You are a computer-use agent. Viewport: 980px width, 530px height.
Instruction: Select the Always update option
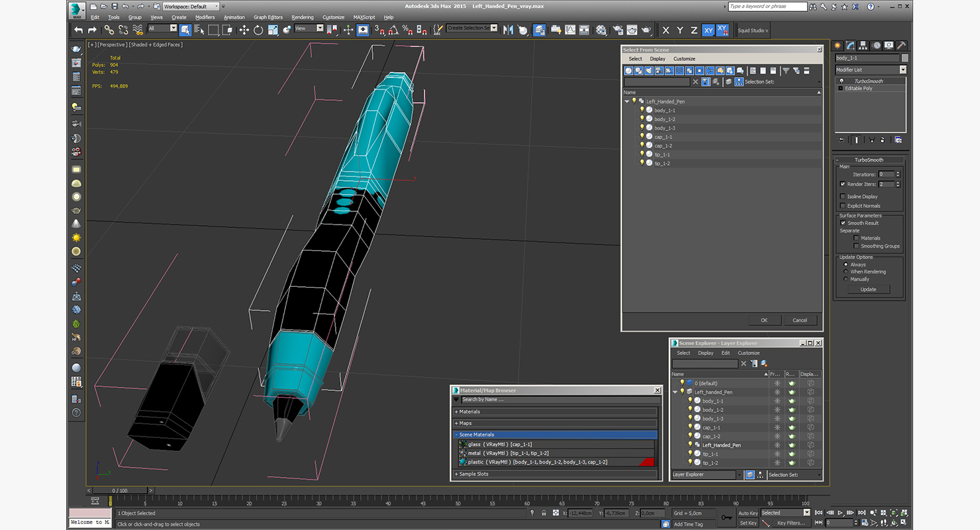tap(846, 264)
